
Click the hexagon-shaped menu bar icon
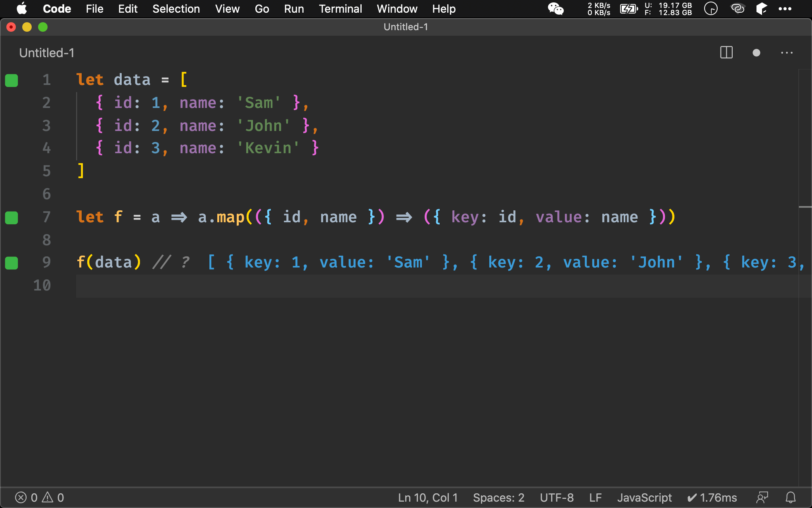(762, 9)
